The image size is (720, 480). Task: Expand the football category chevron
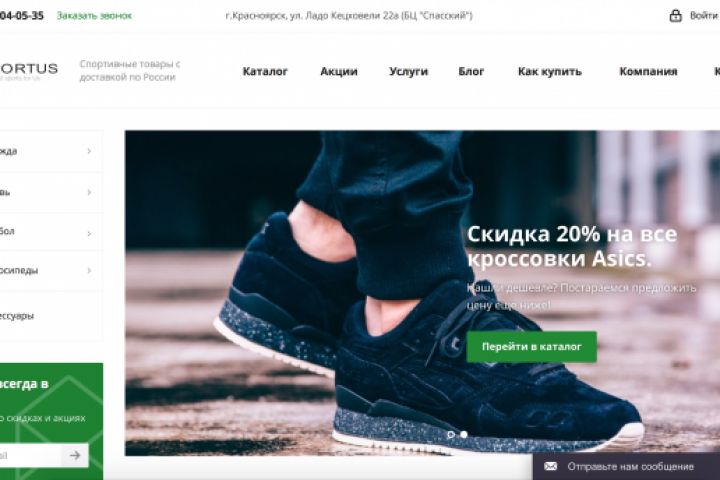(x=89, y=233)
